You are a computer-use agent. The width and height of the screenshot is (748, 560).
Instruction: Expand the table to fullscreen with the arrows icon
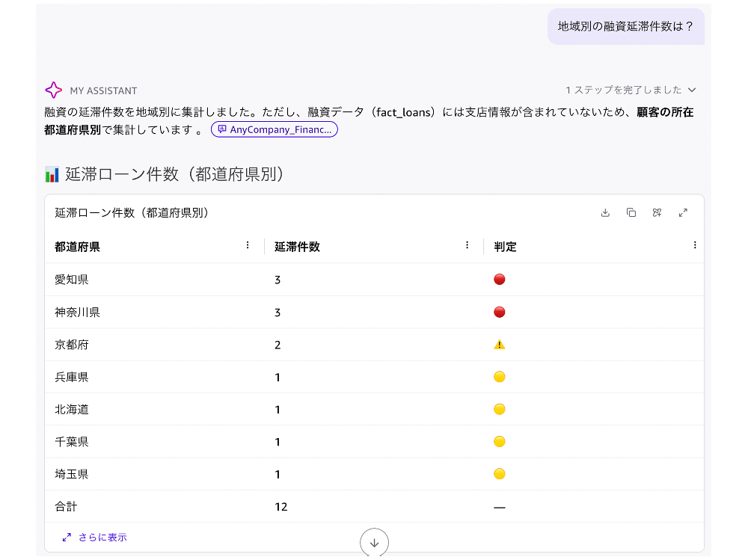(683, 213)
